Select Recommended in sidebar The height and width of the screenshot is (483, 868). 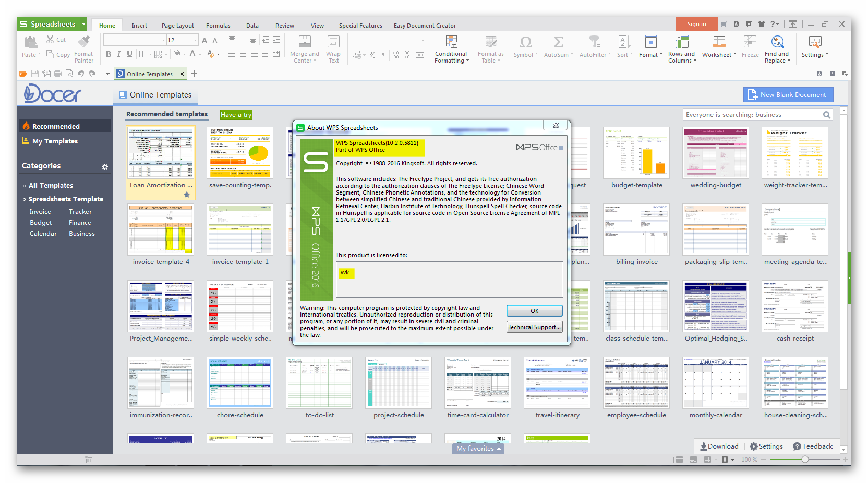tap(65, 126)
